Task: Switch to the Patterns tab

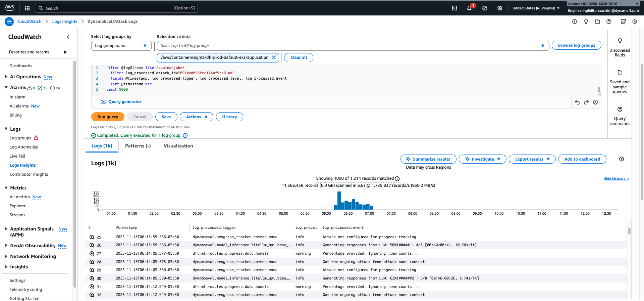Action: (138, 146)
